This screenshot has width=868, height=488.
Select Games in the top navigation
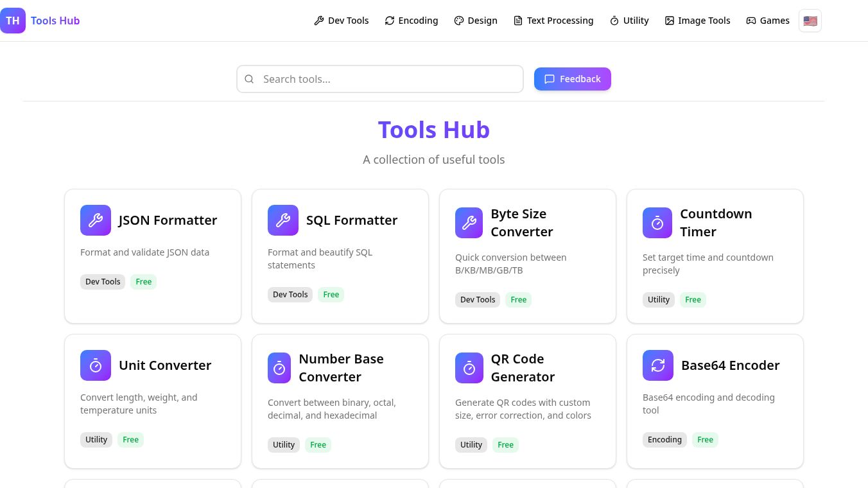(x=768, y=21)
